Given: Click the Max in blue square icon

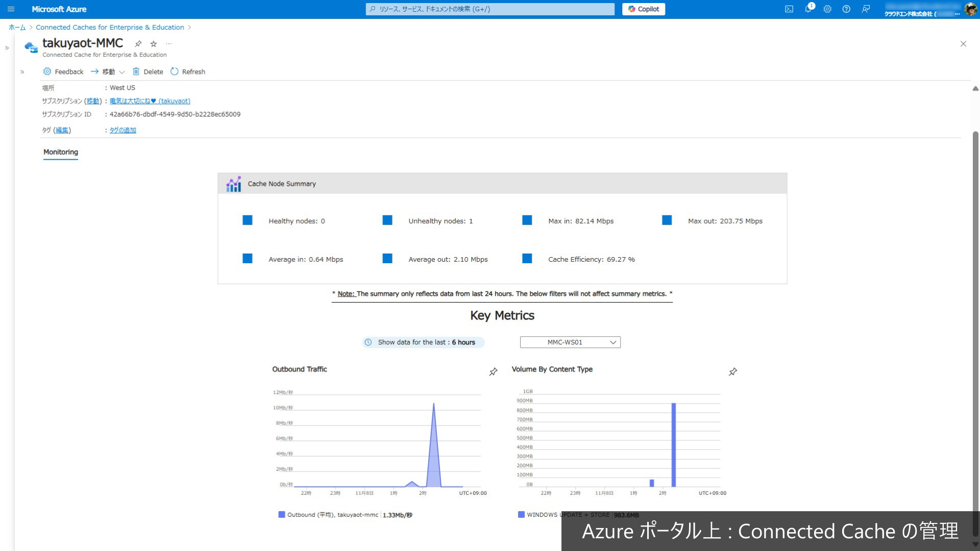Looking at the screenshot, I should [x=527, y=220].
